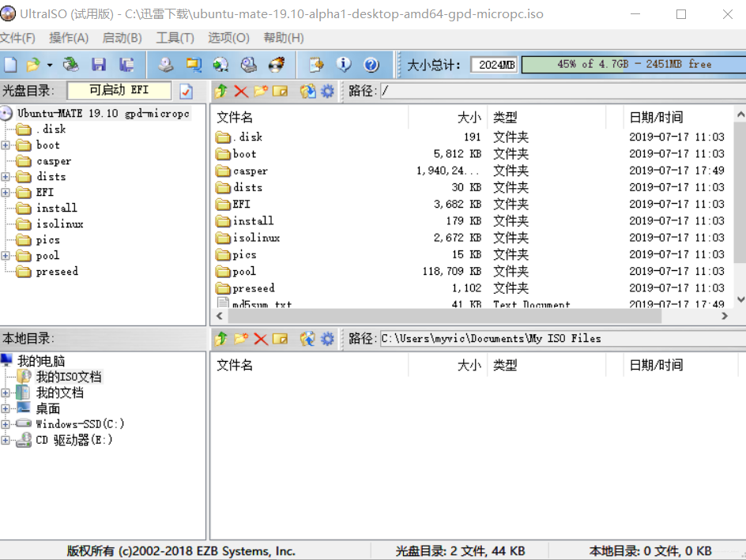Open the 操作(A) menu
Screen dimensions: 746x560
point(69,38)
